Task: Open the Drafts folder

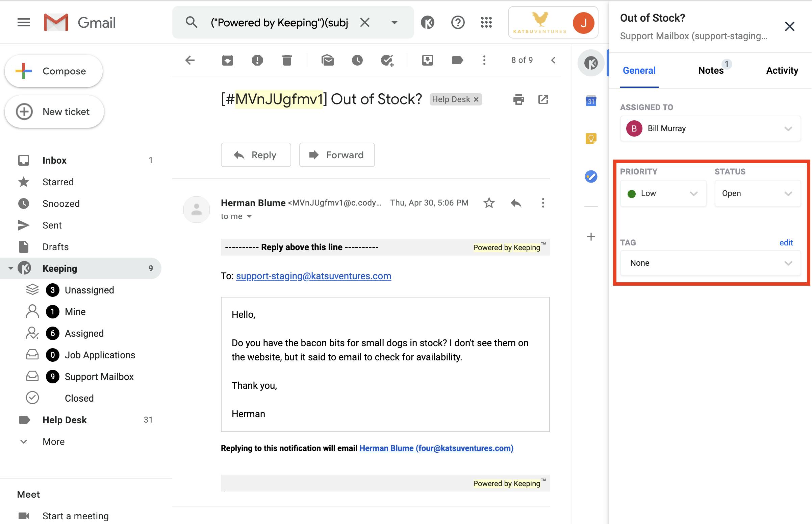Action: pos(80,247)
